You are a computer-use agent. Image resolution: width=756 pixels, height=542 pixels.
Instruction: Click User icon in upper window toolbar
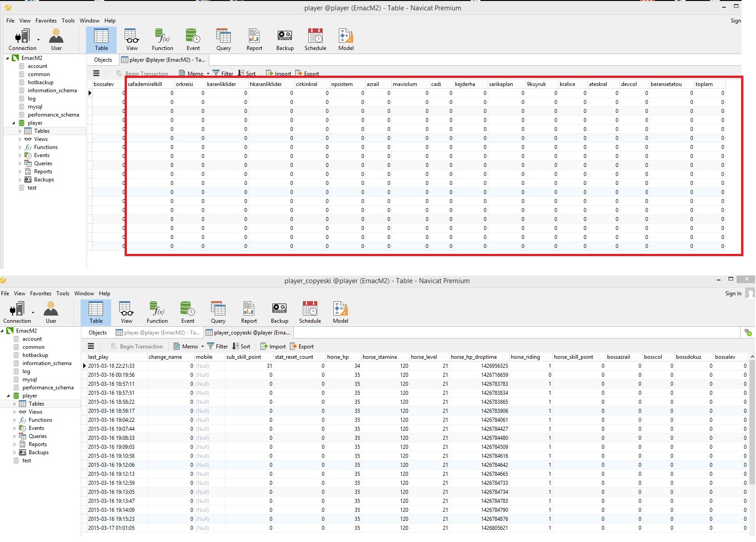pos(56,40)
